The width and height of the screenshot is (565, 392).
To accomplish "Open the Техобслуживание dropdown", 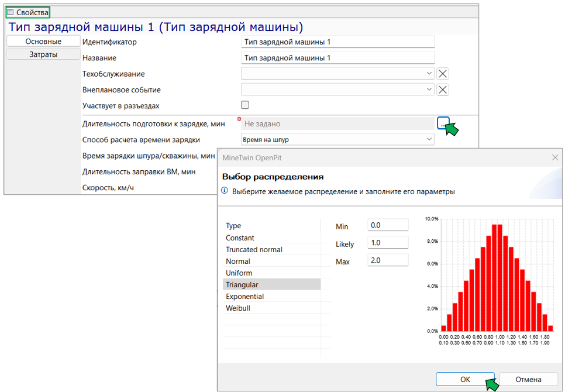I will 337,74.
